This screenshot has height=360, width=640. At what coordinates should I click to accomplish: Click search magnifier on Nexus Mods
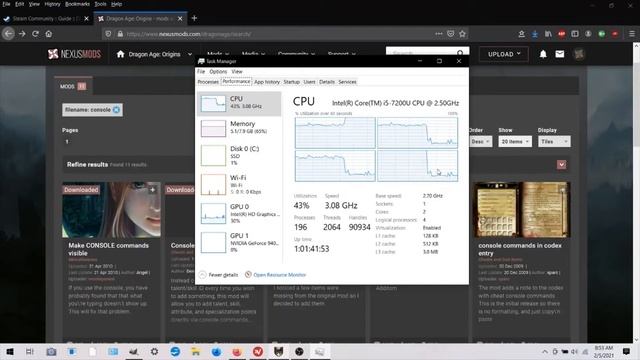[460, 53]
